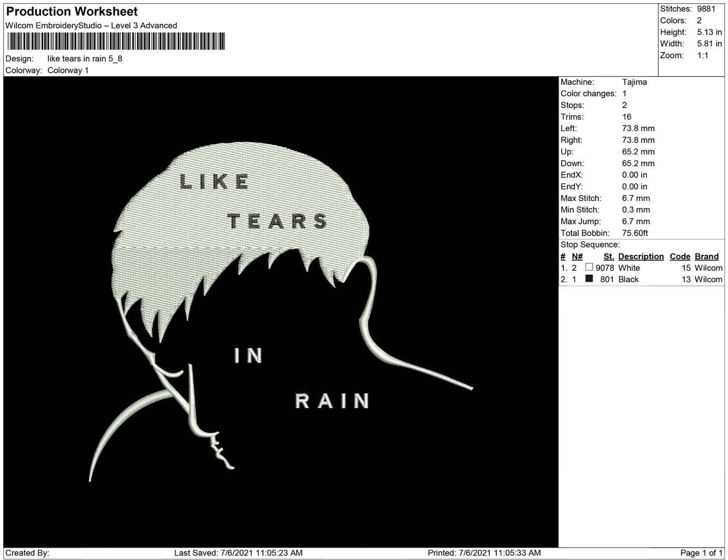Image resolution: width=728 pixels, height=560 pixels.
Task: Select the Height value "5.13 in"
Action: (x=709, y=32)
